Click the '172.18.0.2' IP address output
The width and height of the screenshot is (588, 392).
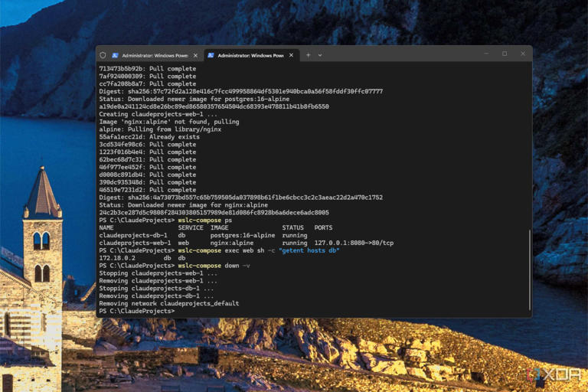pos(117,258)
